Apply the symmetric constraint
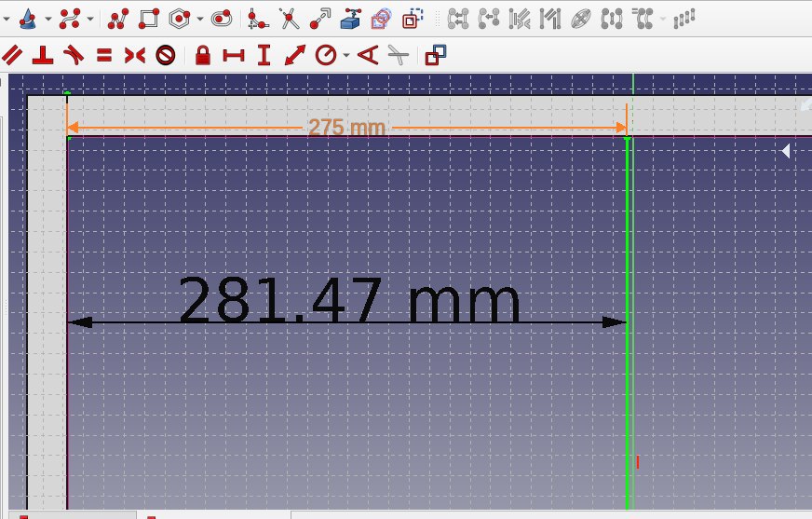The image size is (812, 519). click(x=135, y=55)
